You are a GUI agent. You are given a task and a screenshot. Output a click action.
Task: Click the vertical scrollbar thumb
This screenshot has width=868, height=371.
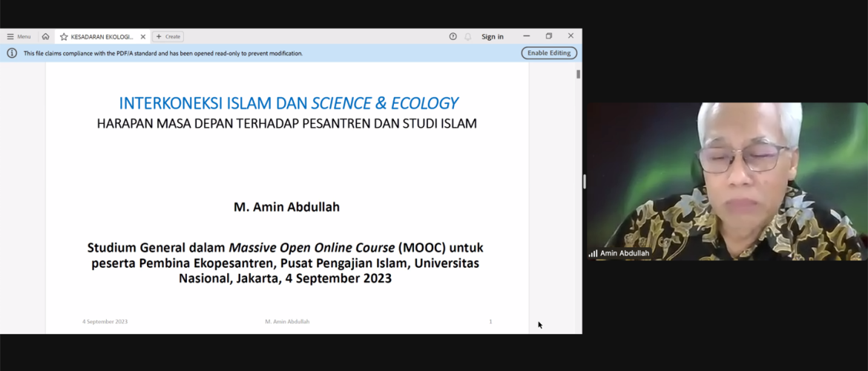click(578, 74)
